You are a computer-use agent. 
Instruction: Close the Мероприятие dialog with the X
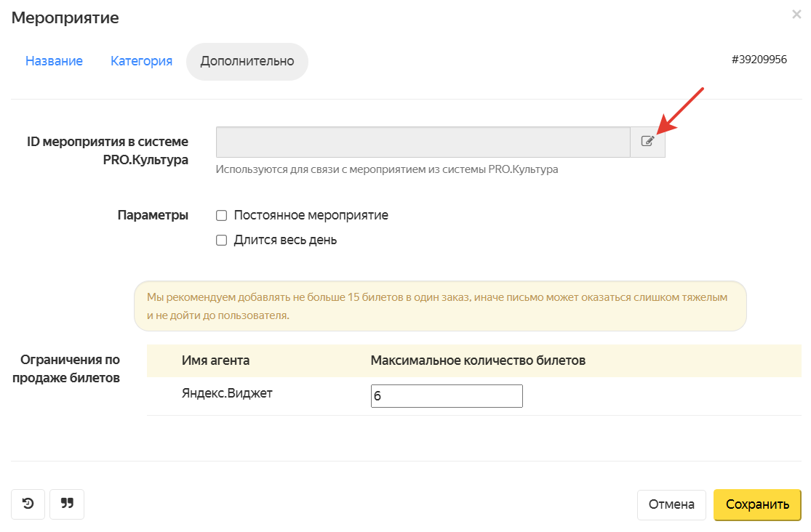point(796,14)
